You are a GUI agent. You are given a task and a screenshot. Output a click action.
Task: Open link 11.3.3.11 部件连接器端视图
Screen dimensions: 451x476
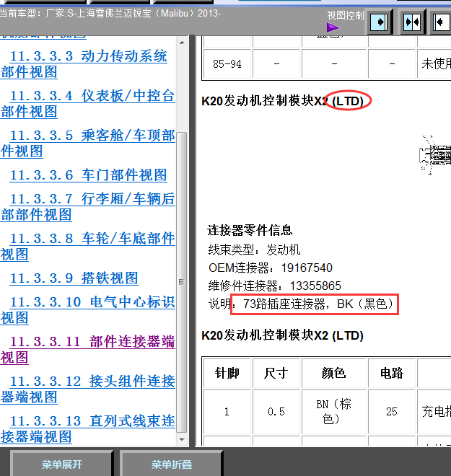tap(88, 349)
